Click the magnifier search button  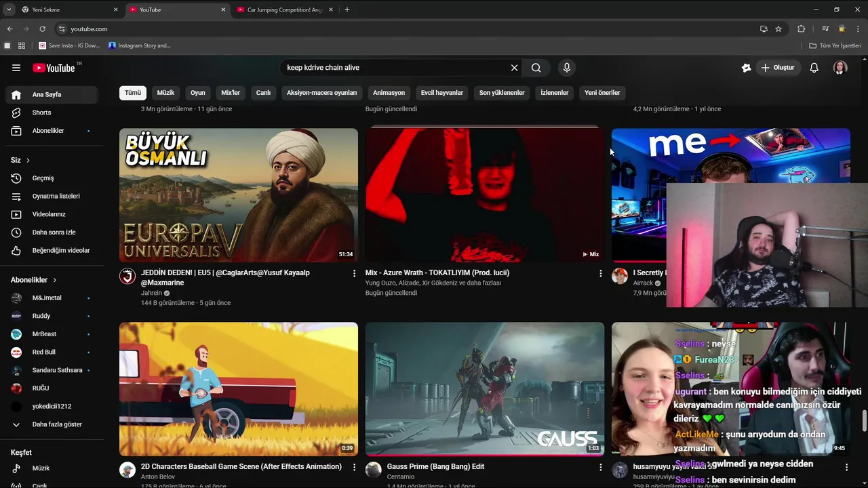pos(536,68)
